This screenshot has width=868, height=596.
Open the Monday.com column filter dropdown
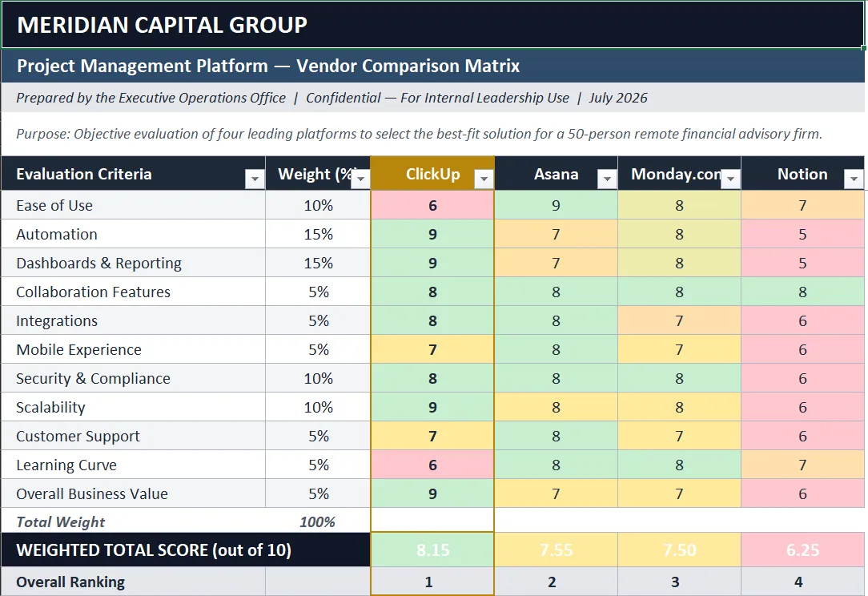pyautogui.click(x=731, y=179)
